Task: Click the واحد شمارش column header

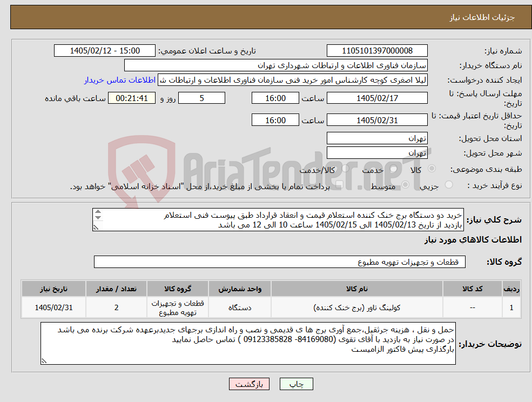Action: (240, 289)
